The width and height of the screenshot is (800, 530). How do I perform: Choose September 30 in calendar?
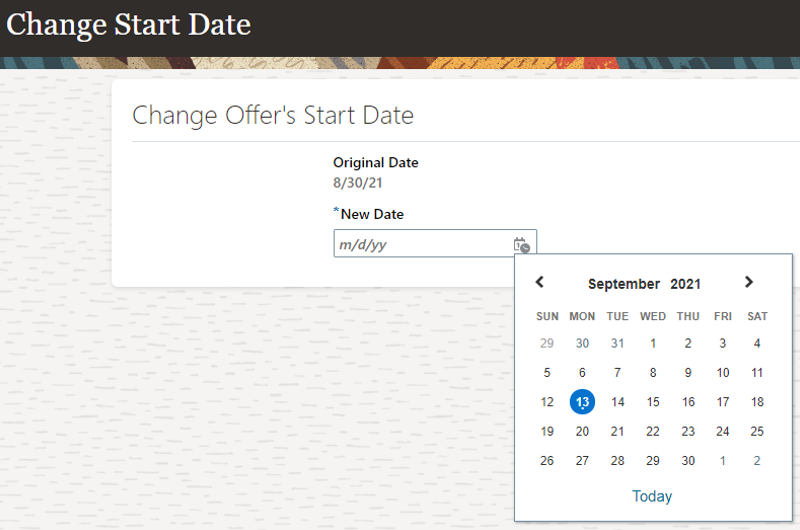coord(688,461)
